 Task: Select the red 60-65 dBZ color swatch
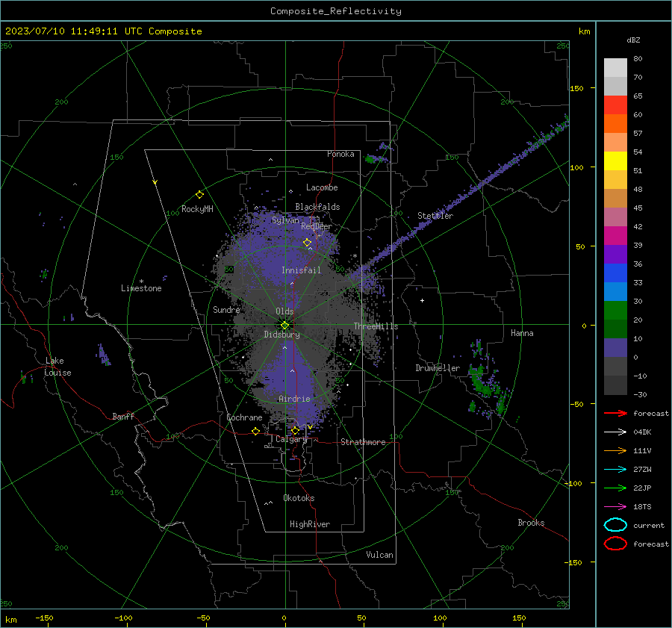(615, 105)
